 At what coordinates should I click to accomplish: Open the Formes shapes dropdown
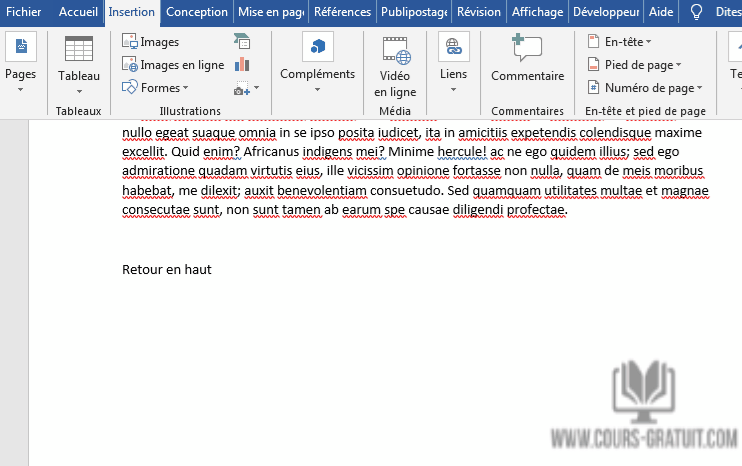[155, 88]
